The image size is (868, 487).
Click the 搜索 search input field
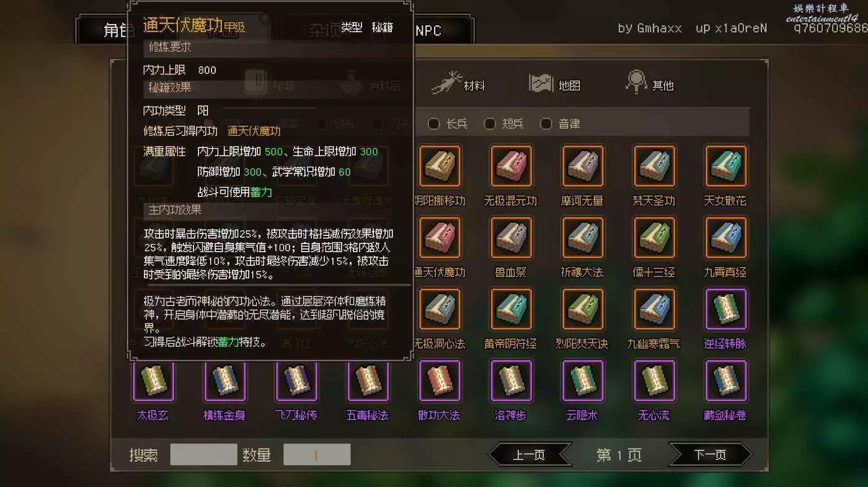pyautogui.click(x=203, y=455)
